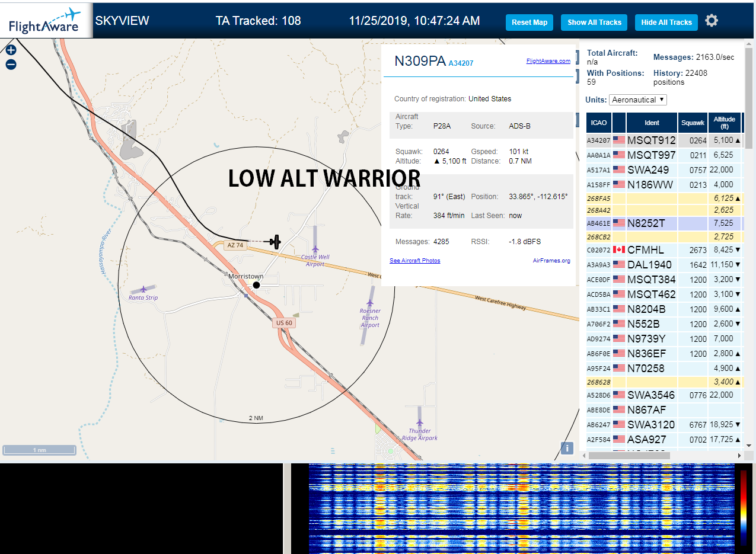Click the spectrum color scale bar
Image resolution: width=756 pixels, height=554 pixels.
coord(744,508)
